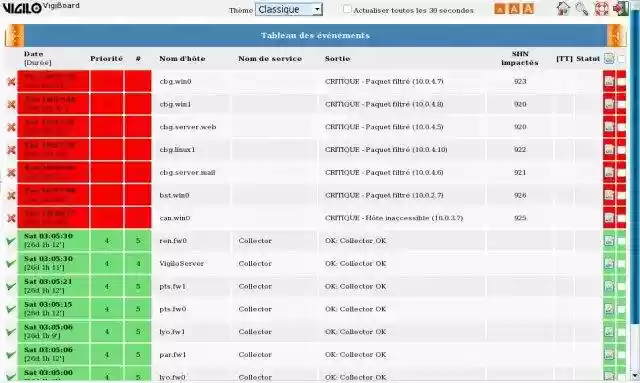The height and width of the screenshot is (383, 640).
Task: Click red cross status icon for cbg.win0
Action: (x=11, y=82)
